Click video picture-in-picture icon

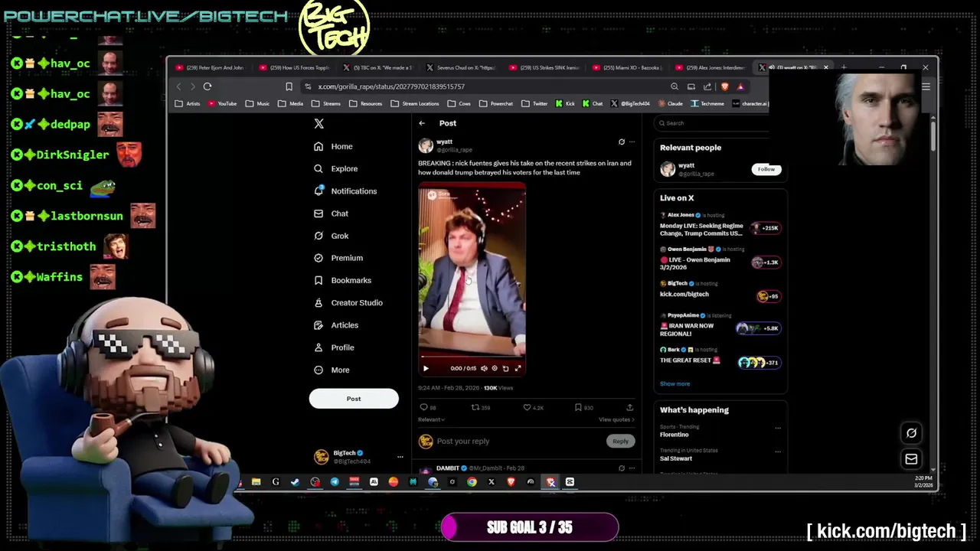(505, 368)
